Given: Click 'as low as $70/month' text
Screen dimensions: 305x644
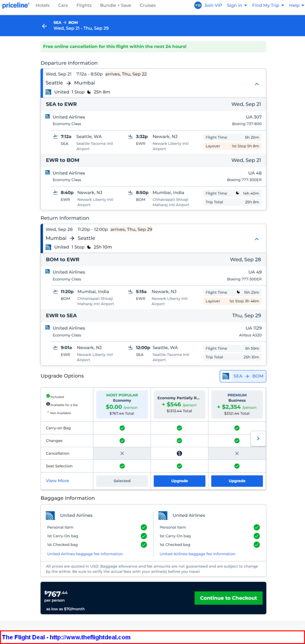Looking at the screenshot, I should [65, 609].
